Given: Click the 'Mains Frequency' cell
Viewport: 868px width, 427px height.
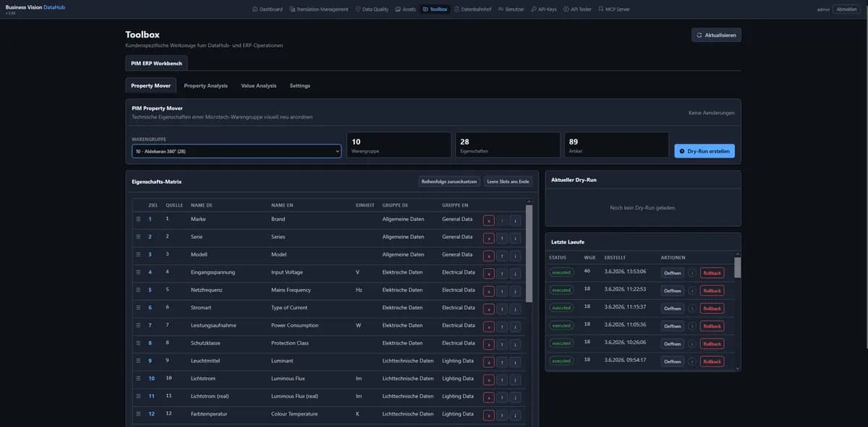Looking at the screenshot, I should tap(291, 290).
